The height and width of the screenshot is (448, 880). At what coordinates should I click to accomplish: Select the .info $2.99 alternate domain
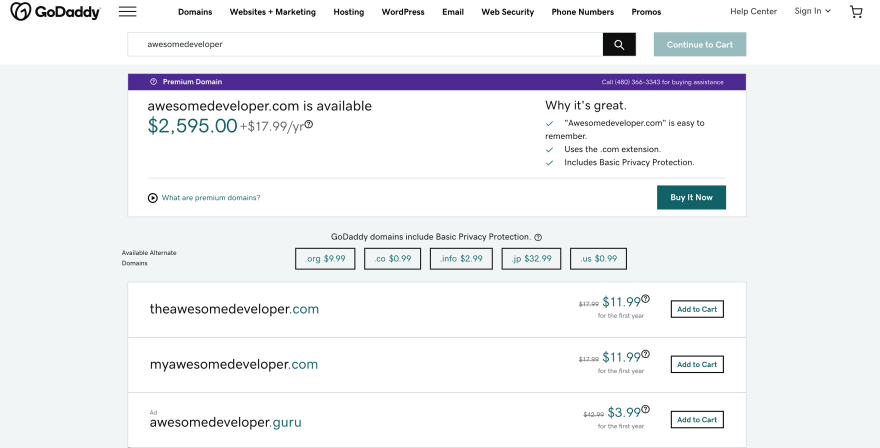coord(461,259)
